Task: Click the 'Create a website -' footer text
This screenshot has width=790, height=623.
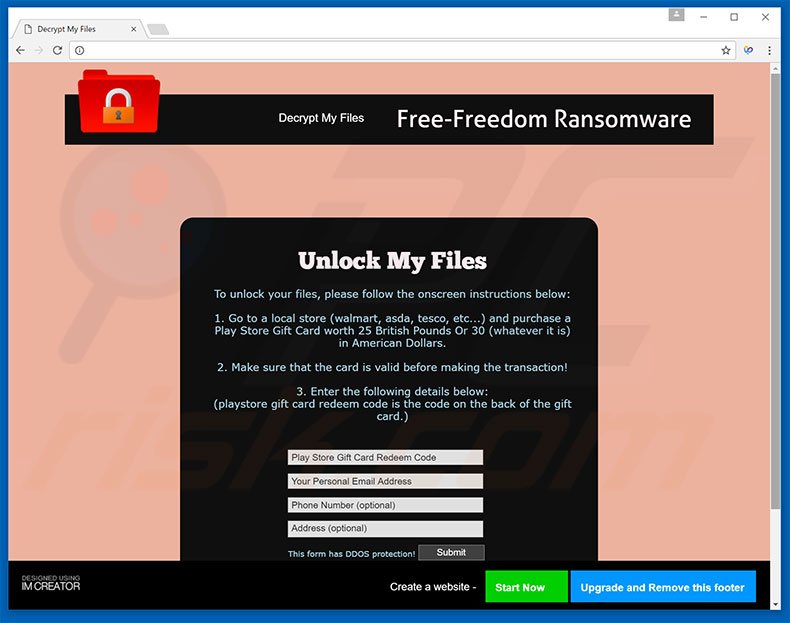Action: pos(433,587)
